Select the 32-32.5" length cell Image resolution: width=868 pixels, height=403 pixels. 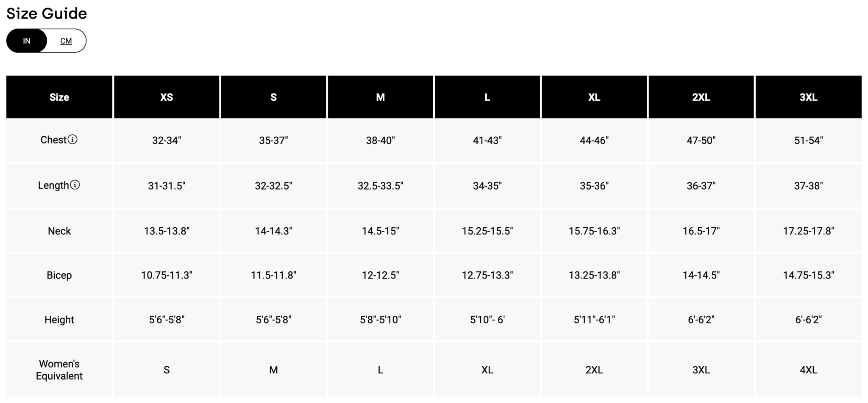tap(273, 185)
